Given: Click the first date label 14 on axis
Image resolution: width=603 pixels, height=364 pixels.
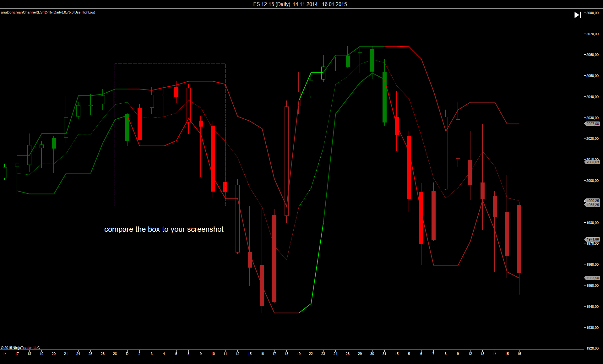Looking at the screenshot, I should [5, 354].
